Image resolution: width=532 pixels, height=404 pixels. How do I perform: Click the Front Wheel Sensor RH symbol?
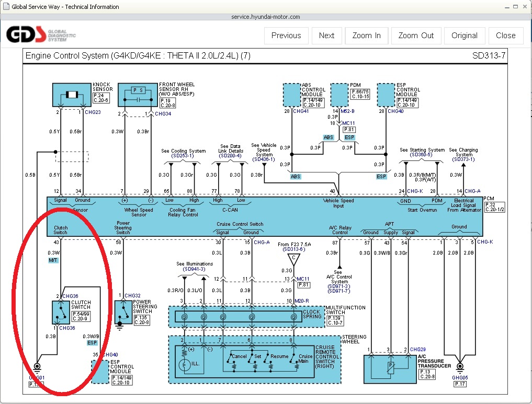[138, 95]
